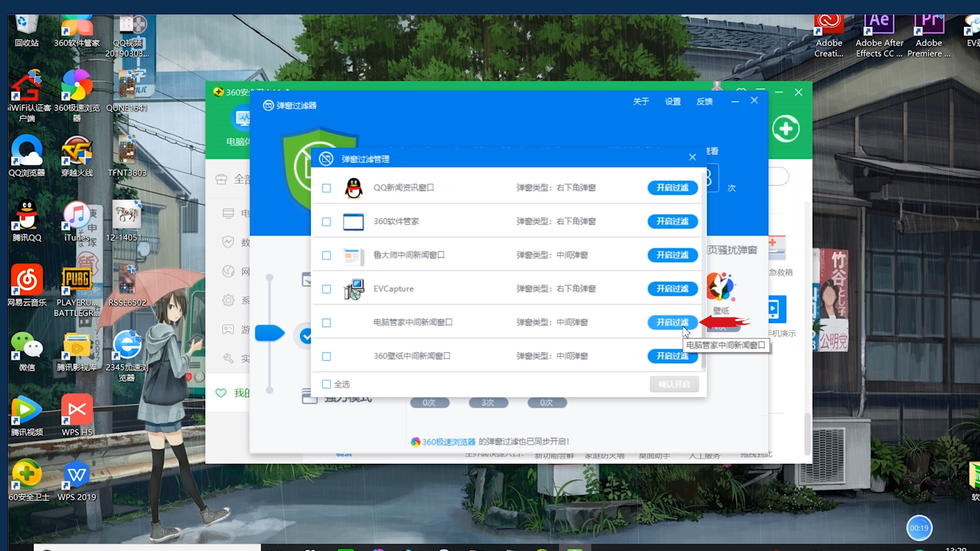Check the EVCapture row checkbox
The image size is (980, 551).
click(326, 289)
